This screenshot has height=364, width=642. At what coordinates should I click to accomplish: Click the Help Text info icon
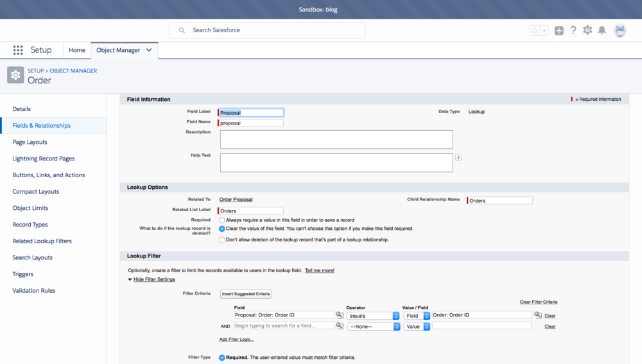pos(458,157)
